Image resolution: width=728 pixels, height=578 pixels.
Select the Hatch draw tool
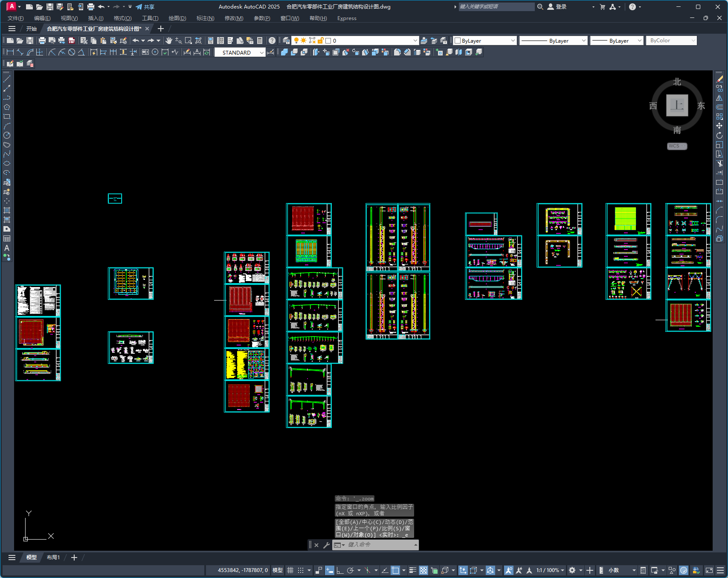(x=7, y=210)
